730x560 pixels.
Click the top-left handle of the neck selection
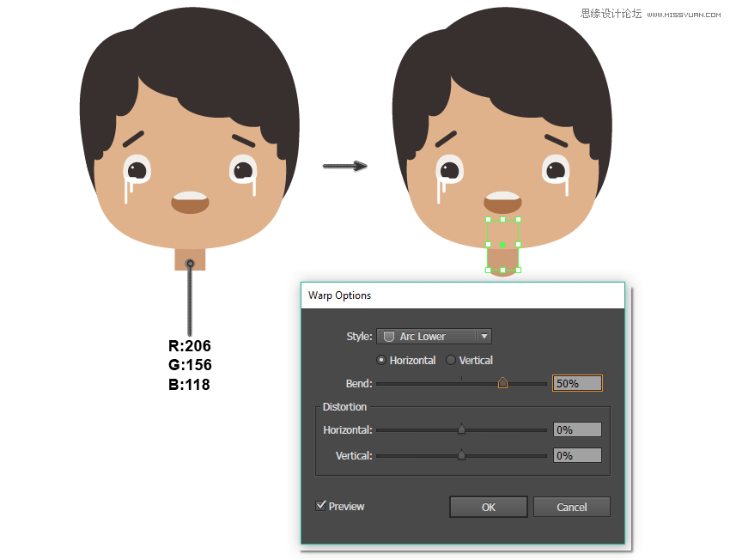[x=489, y=219]
